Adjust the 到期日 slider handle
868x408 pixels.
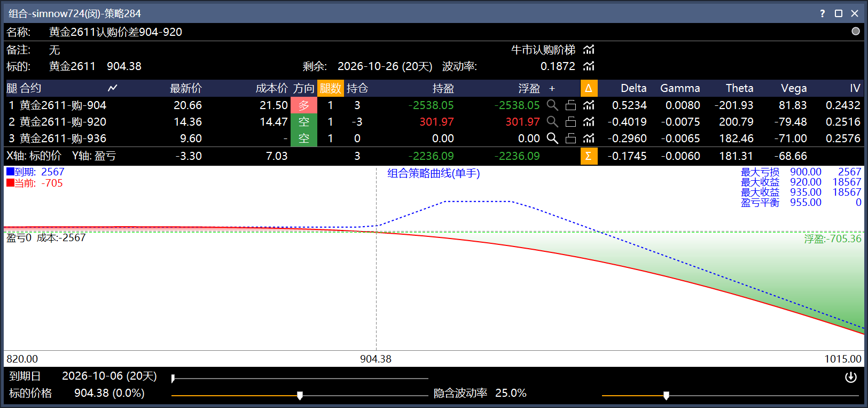point(173,379)
